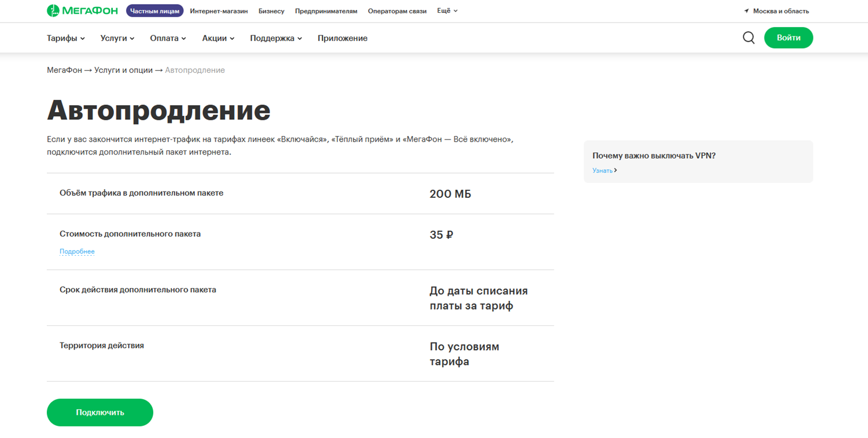The width and height of the screenshot is (868, 438).
Task: Switch to Бизнесу section
Action: (x=271, y=11)
